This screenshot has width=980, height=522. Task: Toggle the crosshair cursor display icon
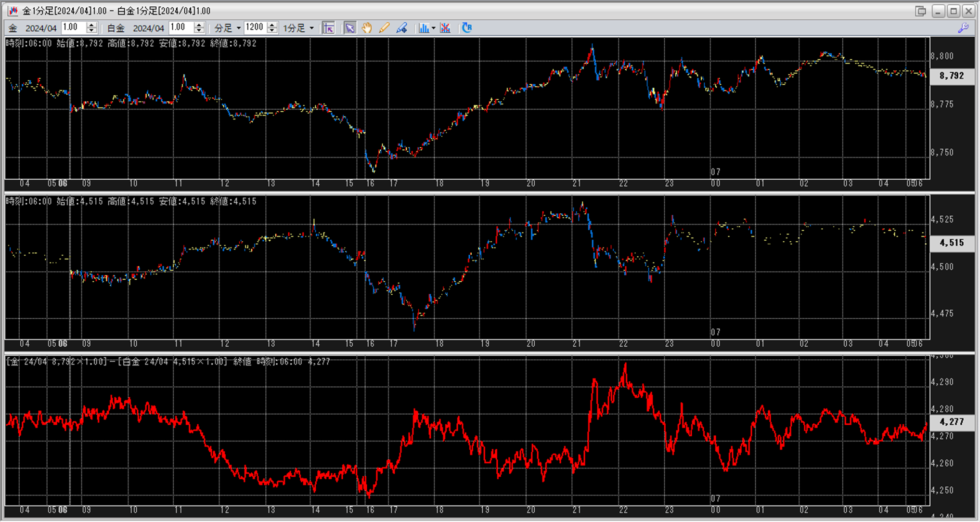point(329,28)
